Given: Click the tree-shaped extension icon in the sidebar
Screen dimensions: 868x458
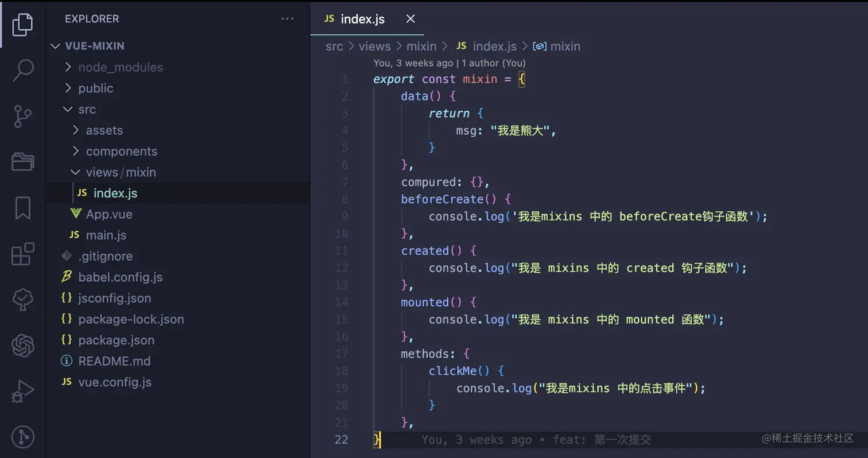Looking at the screenshot, I should click(x=22, y=300).
